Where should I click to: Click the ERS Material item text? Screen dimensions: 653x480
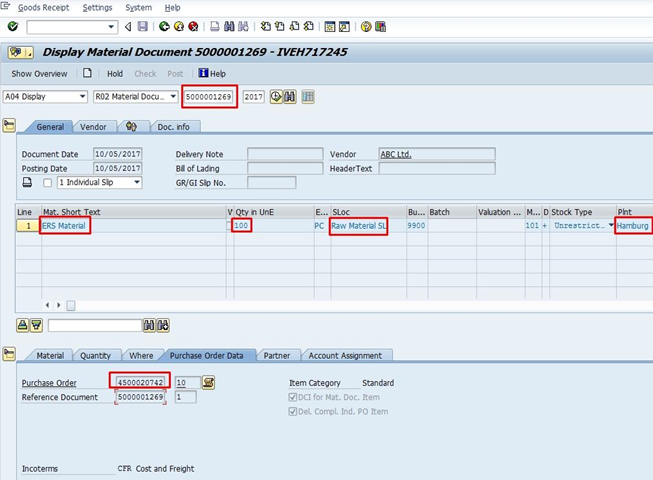64,226
